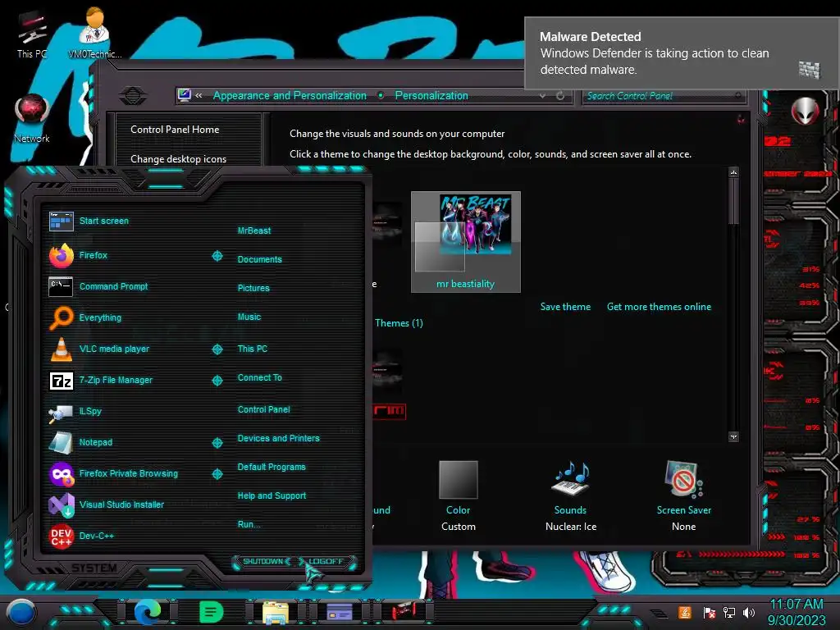Open the VM0Technic desktop icon

click(95, 33)
